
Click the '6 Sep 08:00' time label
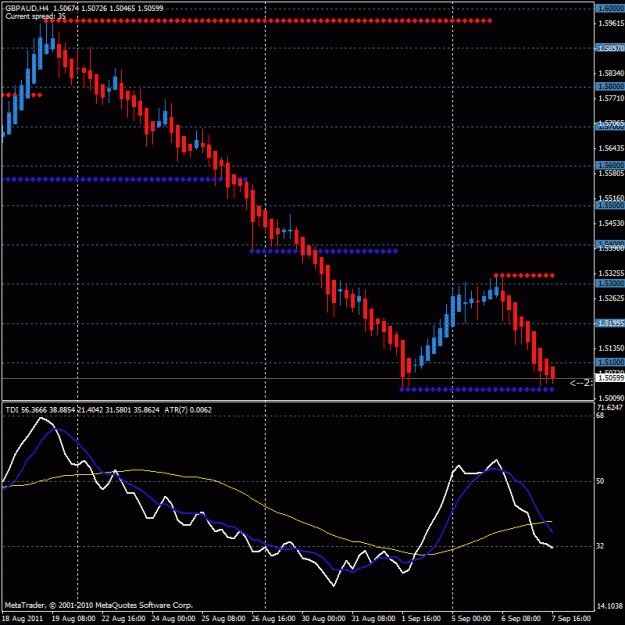[521, 619]
